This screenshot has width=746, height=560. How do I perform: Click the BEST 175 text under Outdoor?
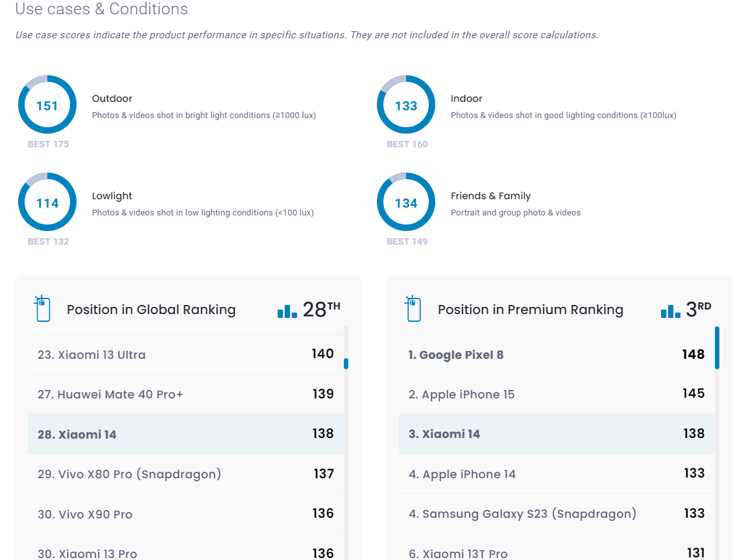[48, 144]
